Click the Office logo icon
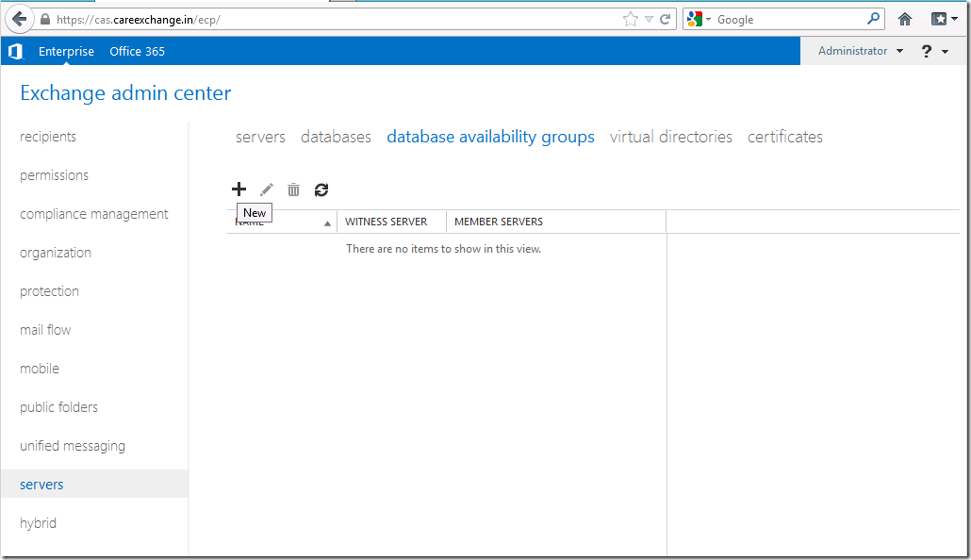Screen dimensions: 971x560 15,52
